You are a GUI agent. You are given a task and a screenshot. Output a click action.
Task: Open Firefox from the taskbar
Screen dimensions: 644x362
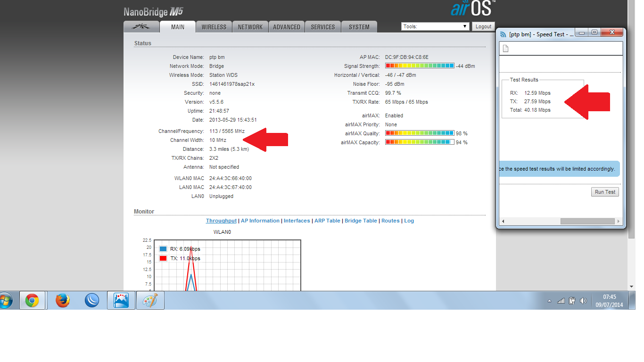[x=63, y=300]
